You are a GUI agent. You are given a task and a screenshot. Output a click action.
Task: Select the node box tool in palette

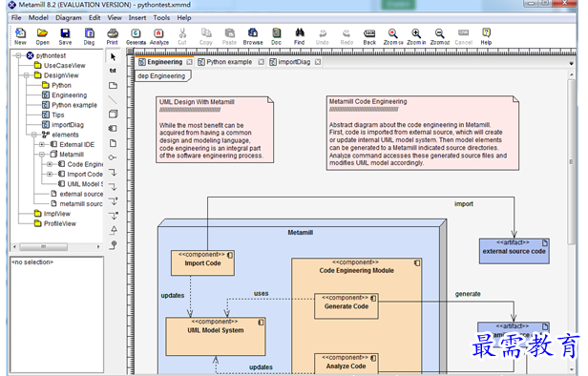(113, 114)
